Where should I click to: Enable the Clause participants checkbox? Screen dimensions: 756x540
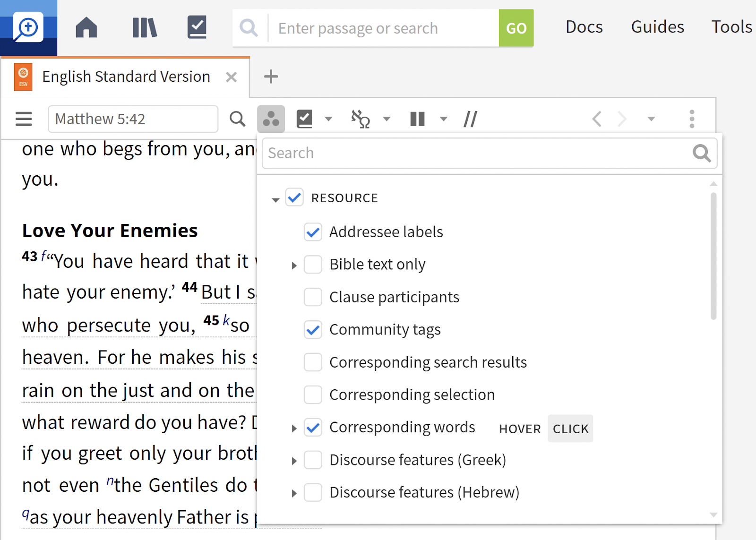pyautogui.click(x=313, y=297)
